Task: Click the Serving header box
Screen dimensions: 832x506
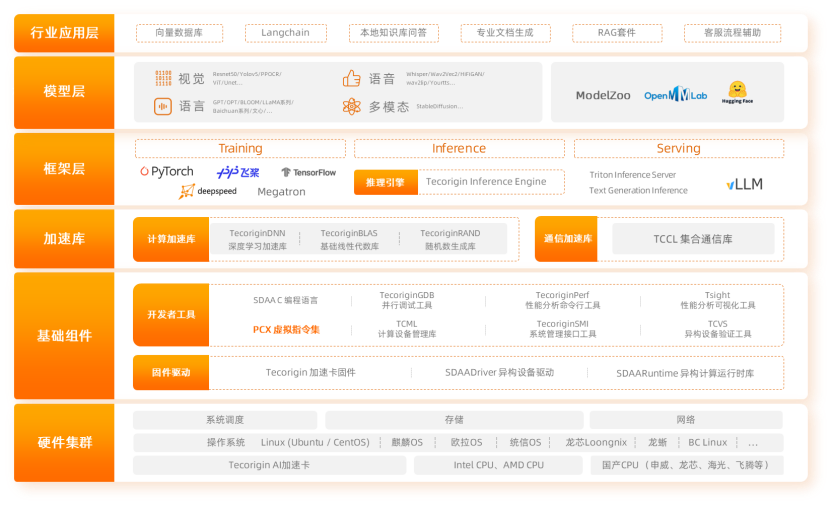Action: 679,149
